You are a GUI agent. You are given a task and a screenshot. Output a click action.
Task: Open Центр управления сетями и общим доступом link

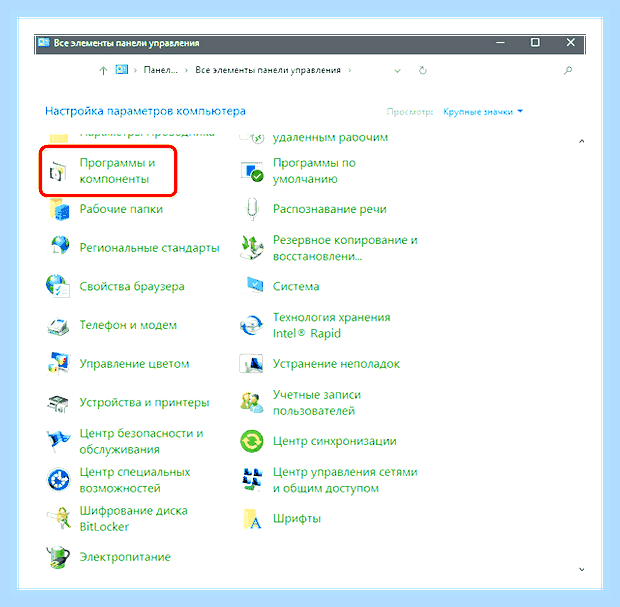coord(345,480)
